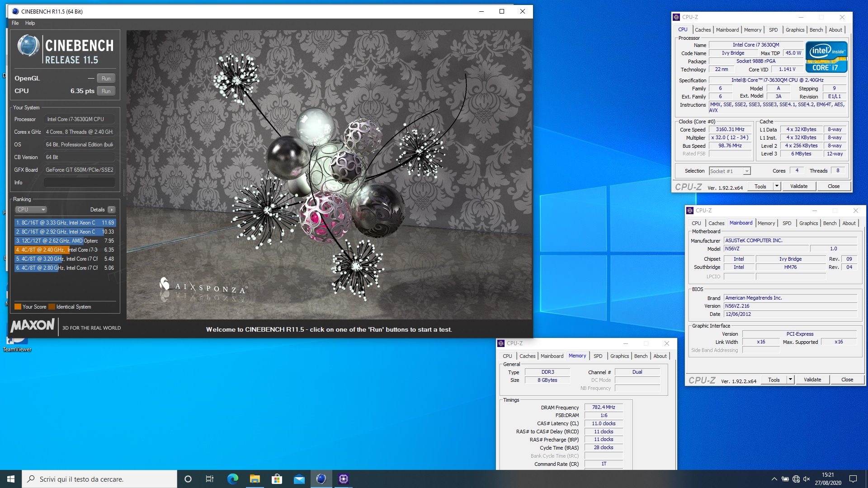Run the CPU benchmark test
Viewport: 868px width, 488px height.
point(106,91)
